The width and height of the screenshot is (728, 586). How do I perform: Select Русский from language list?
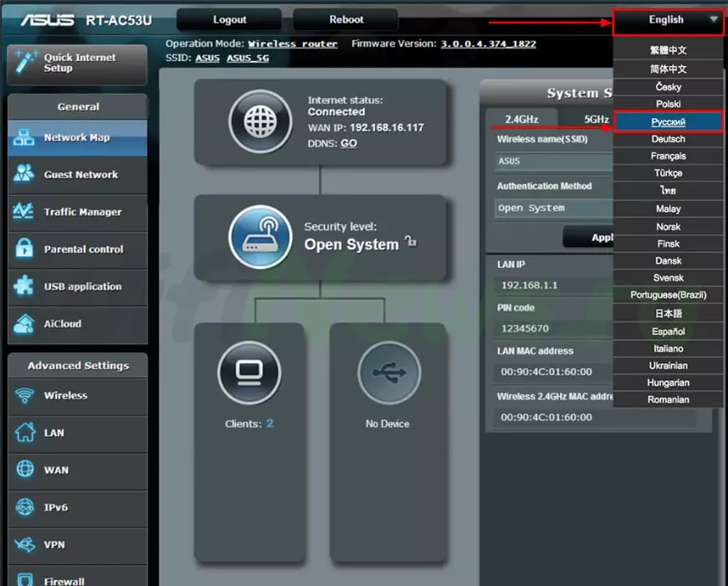(x=668, y=122)
